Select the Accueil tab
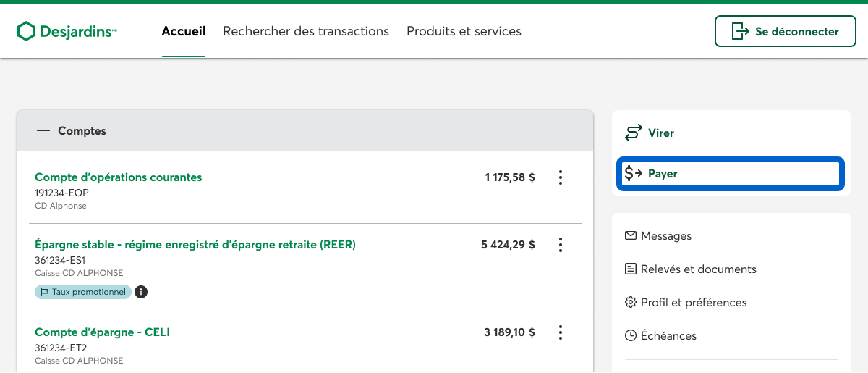The width and height of the screenshot is (868, 373). [184, 31]
